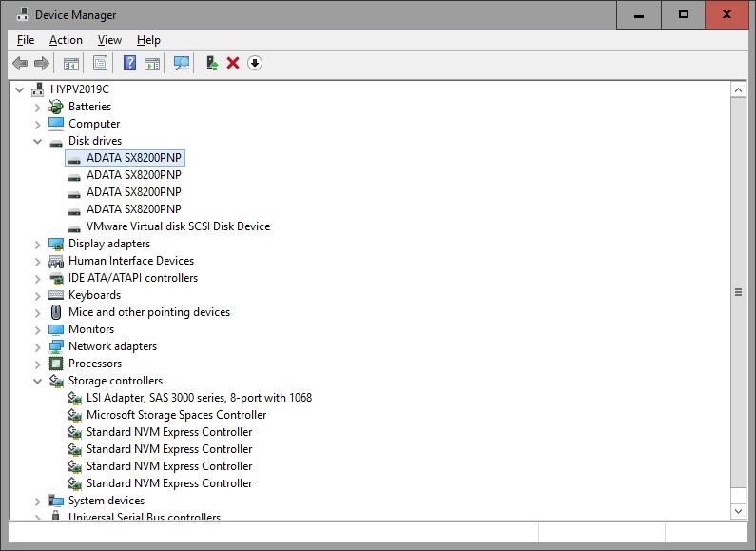The image size is (756, 551).
Task: Select Microsoft Storage Spaces Controller
Action: point(176,415)
